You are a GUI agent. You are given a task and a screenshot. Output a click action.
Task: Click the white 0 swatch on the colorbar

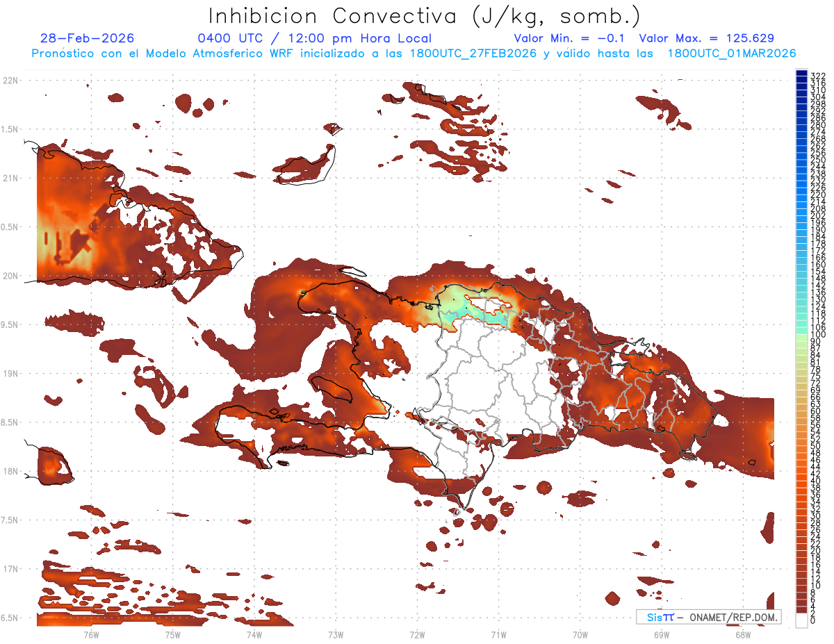801,620
